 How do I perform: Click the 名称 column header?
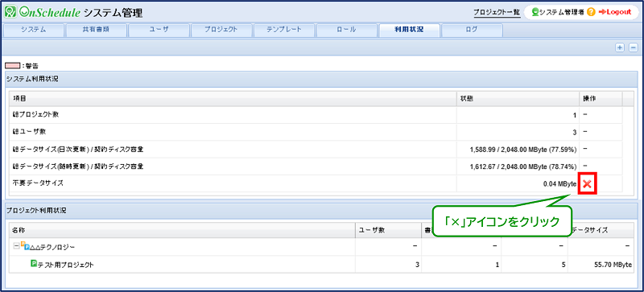[183, 230]
